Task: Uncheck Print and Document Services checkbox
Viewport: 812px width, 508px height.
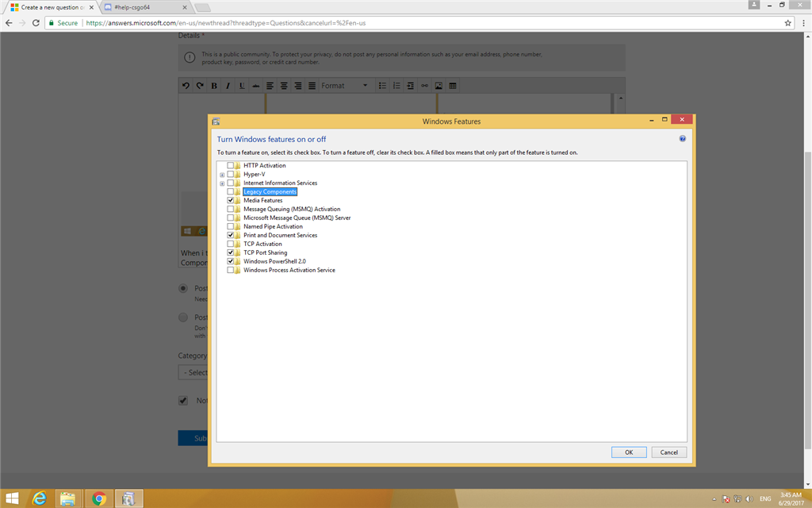Action: coord(231,235)
